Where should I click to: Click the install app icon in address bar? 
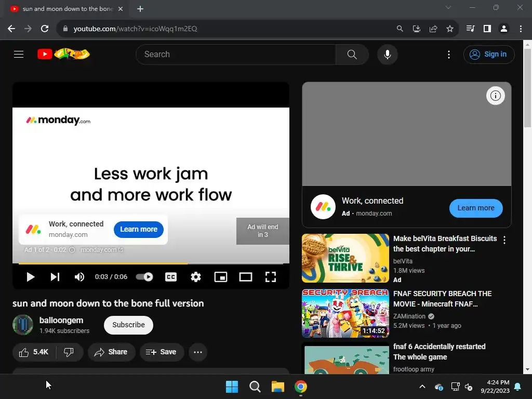416,29
